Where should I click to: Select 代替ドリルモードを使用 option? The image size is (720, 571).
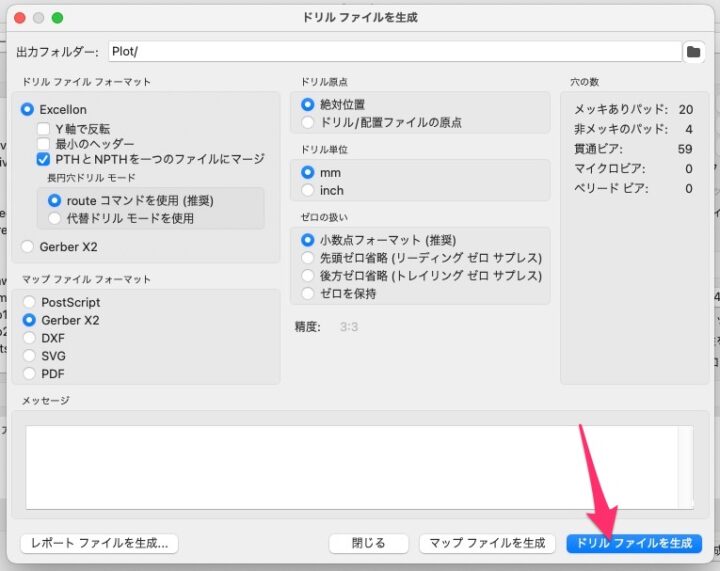[x=55, y=217]
